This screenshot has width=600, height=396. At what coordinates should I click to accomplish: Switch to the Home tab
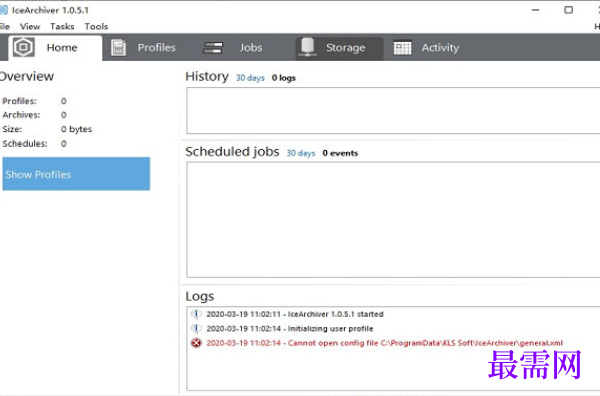pyautogui.click(x=55, y=47)
